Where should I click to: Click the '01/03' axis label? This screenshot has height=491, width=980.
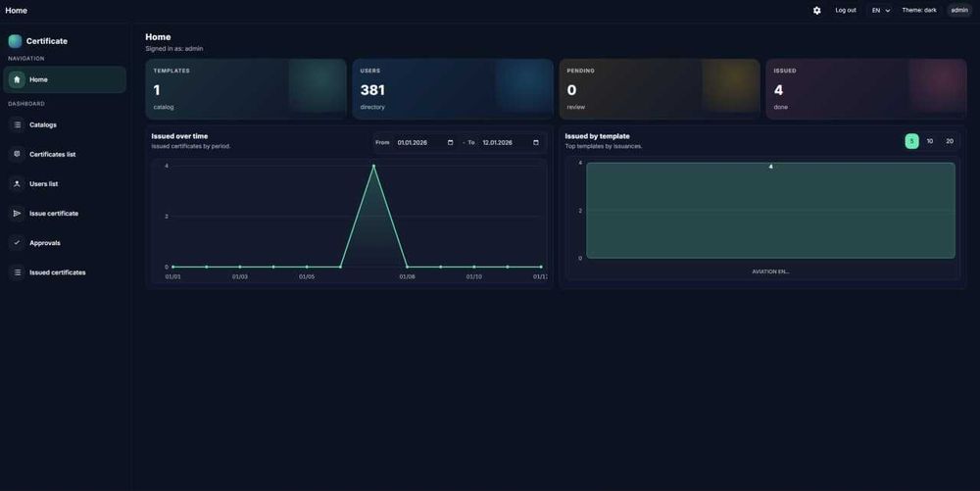coord(240,276)
